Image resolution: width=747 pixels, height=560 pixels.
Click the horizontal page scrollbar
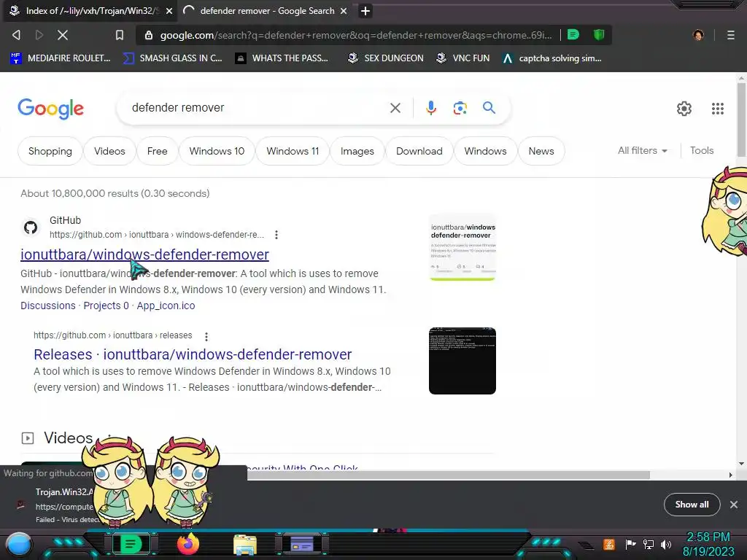click(x=449, y=475)
